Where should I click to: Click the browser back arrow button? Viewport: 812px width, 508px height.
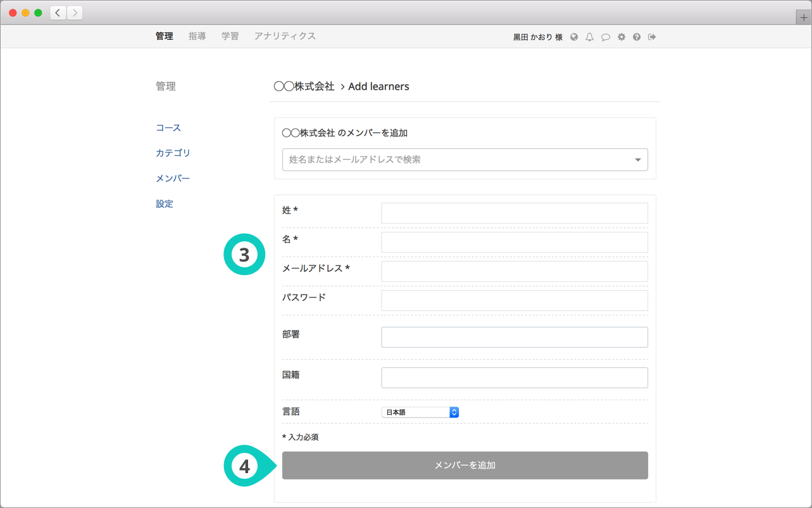(x=58, y=13)
